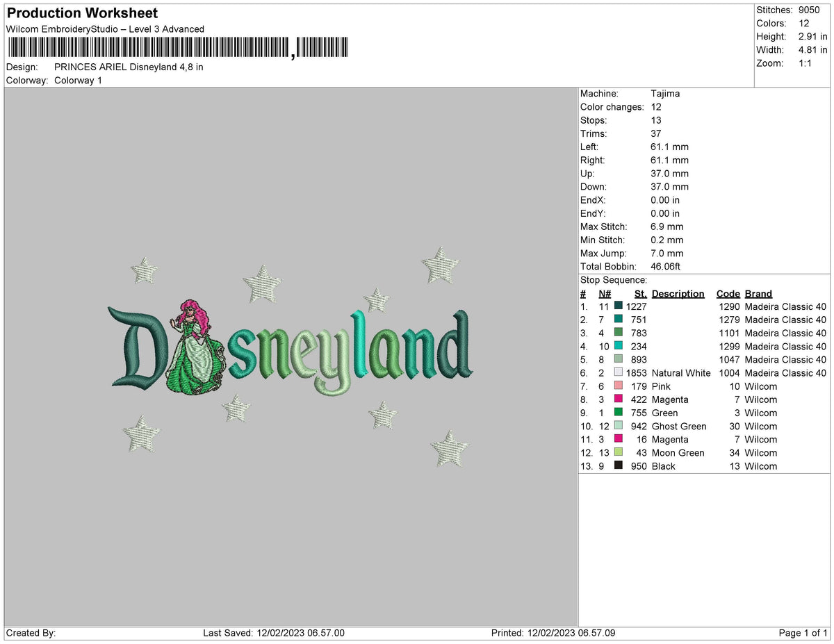Click the EndY value 0.00 in
834x644 pixels.
665,213
